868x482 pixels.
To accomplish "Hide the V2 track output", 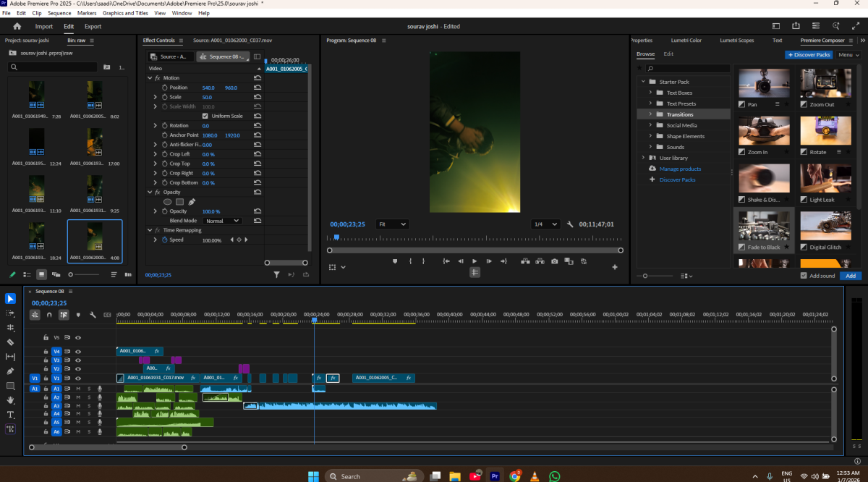I will [x=78, y=369].
